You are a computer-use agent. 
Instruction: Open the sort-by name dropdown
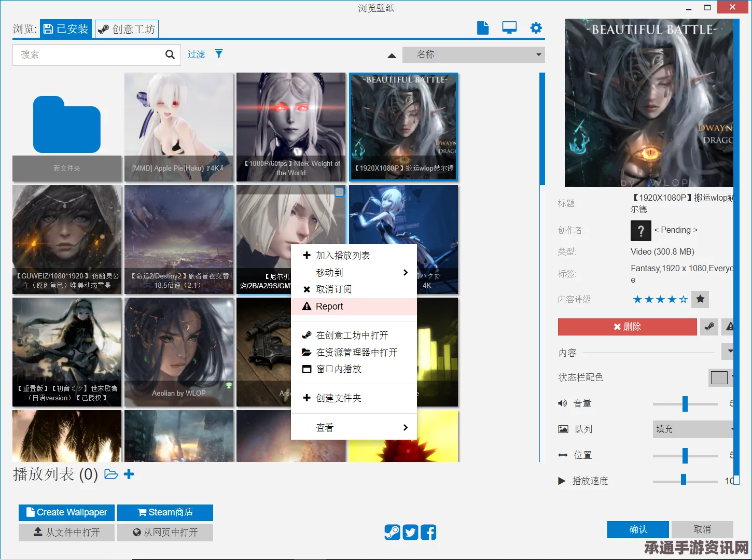474,54
